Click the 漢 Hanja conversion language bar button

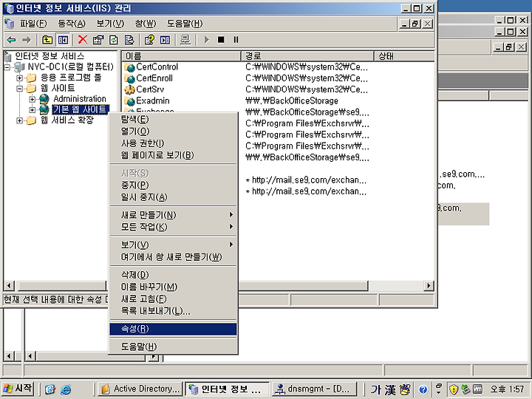click(x=390, y=389)
